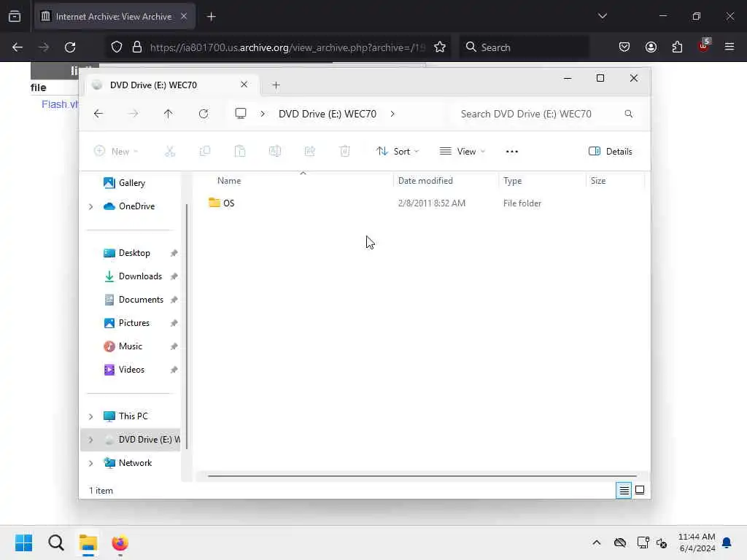This screenshot has width=747, height=560.
Task: Open Firefox application hamburger menu
Action: 729,47
